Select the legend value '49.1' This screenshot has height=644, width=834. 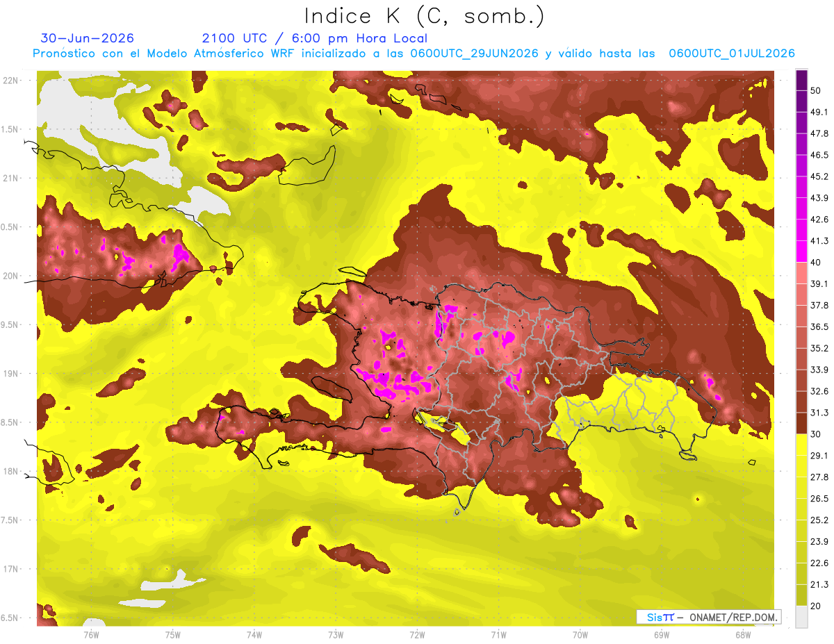[x=819, y=113]
